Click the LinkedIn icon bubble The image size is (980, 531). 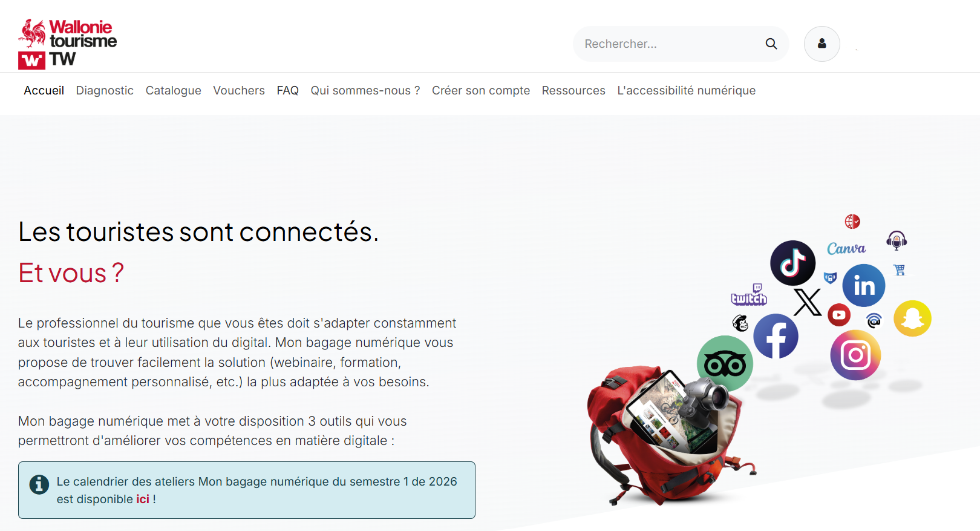click(864, 285)
